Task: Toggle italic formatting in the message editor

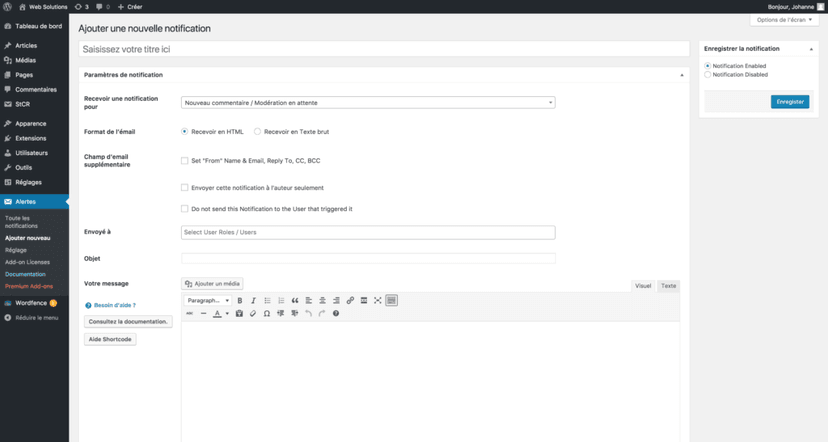Action: [253, 300]
